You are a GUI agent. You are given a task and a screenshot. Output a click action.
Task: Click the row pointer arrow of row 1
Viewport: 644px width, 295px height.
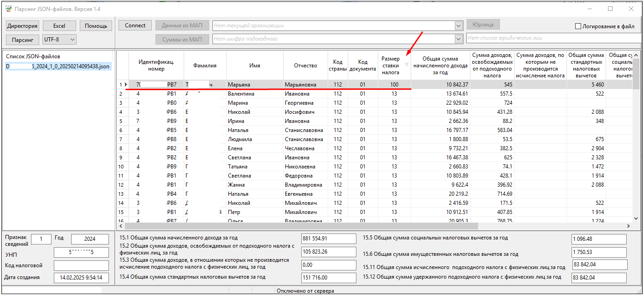click(x=126, y=85)
